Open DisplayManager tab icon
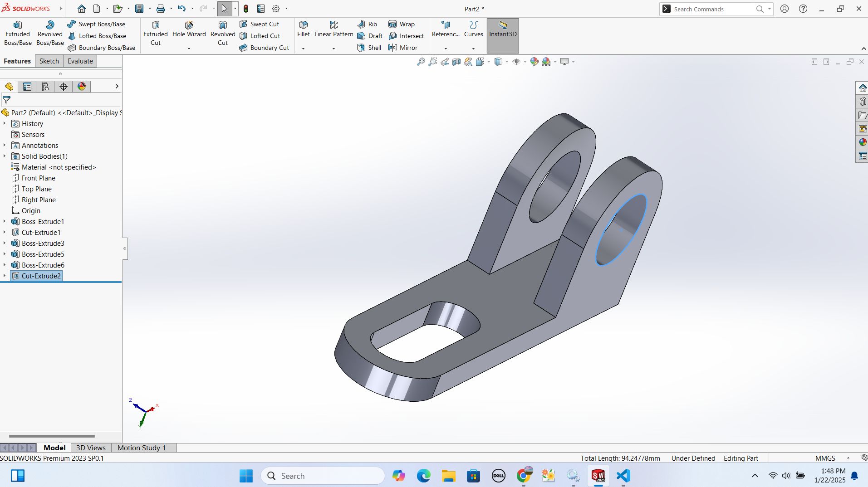Screen dimensions: 868x487 [x=82, y=87]
